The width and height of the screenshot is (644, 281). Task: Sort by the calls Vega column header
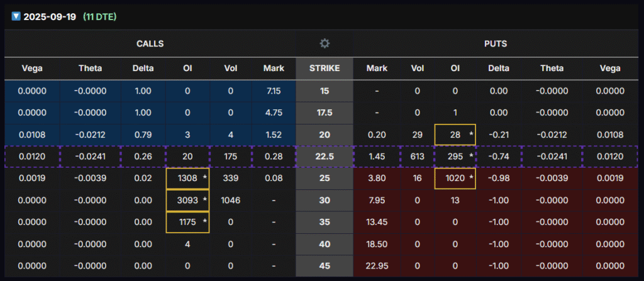click(31, 68)
